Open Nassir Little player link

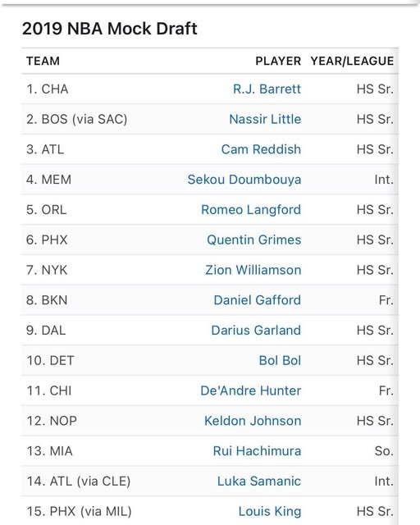click(x=265, y=119)
